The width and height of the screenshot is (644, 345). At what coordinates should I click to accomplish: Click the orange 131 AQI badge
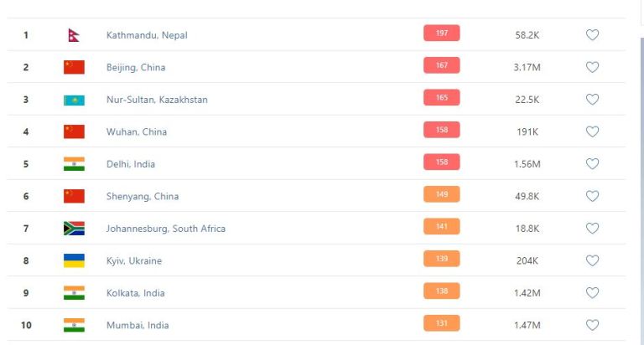441,323
